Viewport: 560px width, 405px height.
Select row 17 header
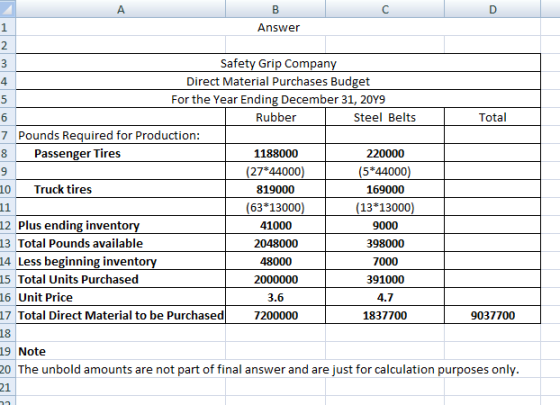(x=8, y=315)
